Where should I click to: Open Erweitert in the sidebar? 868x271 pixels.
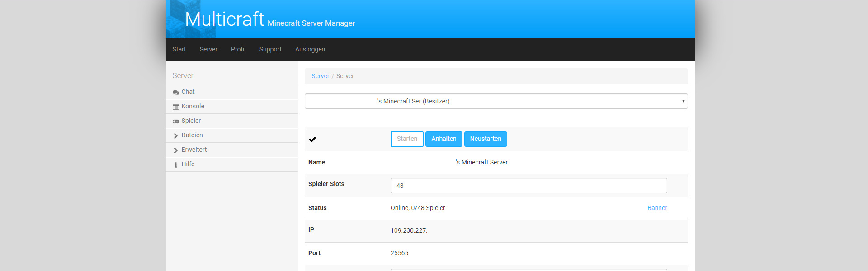(232, 150)
